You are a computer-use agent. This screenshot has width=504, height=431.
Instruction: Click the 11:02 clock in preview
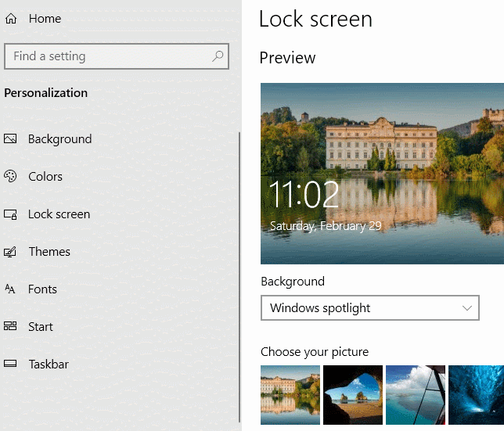(x=304, y=195)
